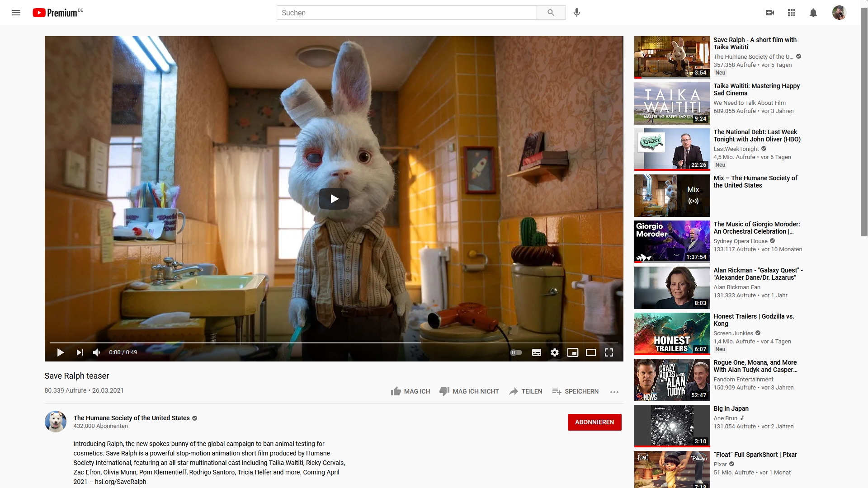Click the MAG ICH like button

(410, 391)
